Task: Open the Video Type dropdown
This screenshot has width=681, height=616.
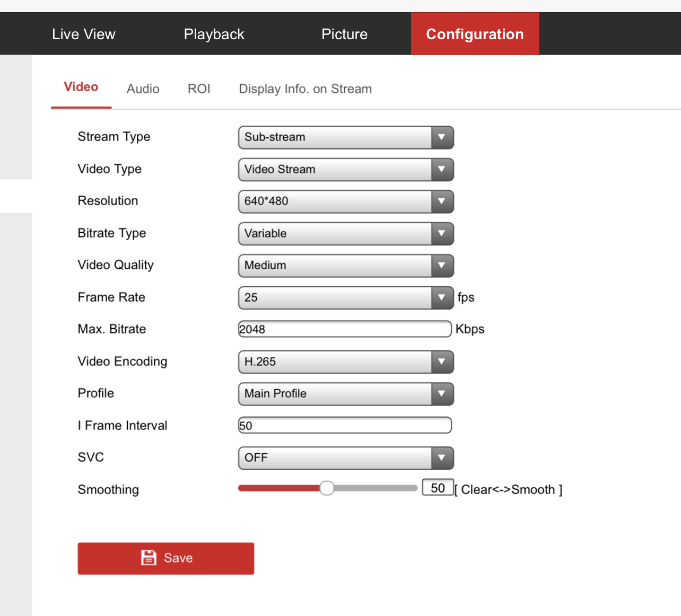Action: point(346,170)
